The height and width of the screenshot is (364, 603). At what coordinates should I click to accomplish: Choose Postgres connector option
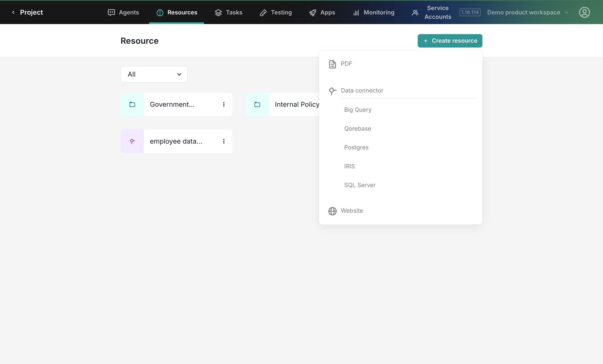[356, 147]
